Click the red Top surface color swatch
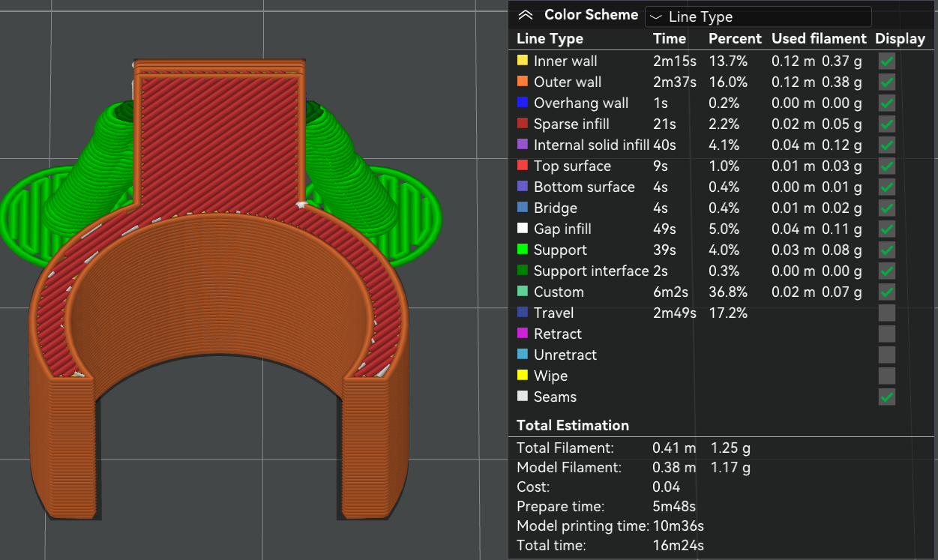 (523, 166)
